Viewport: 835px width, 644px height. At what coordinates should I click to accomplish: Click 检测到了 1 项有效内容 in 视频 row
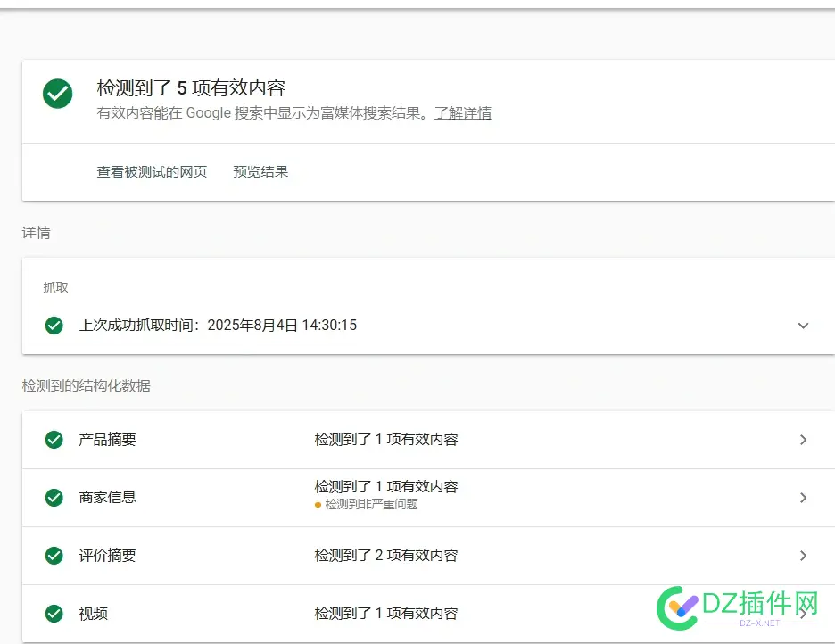click(386, 613)
